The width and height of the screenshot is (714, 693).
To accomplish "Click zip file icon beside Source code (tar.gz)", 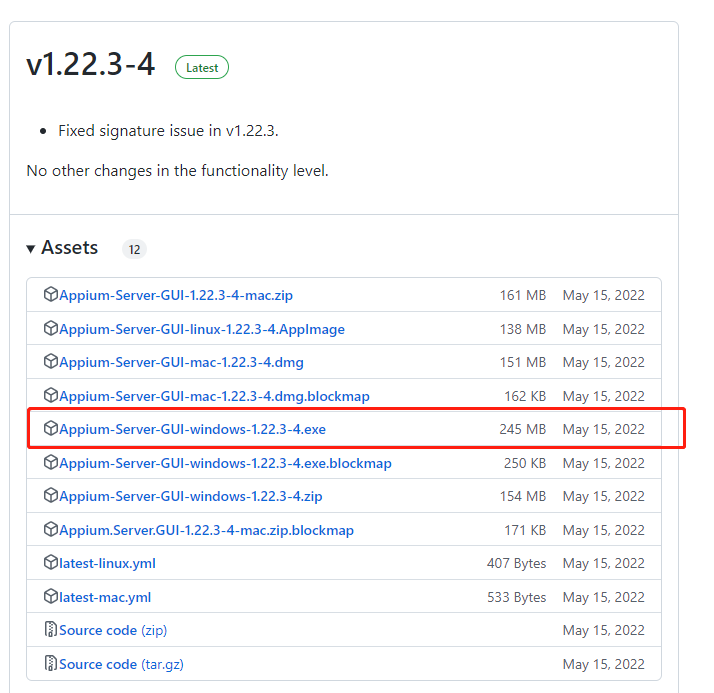I will [x=51, y=663].
